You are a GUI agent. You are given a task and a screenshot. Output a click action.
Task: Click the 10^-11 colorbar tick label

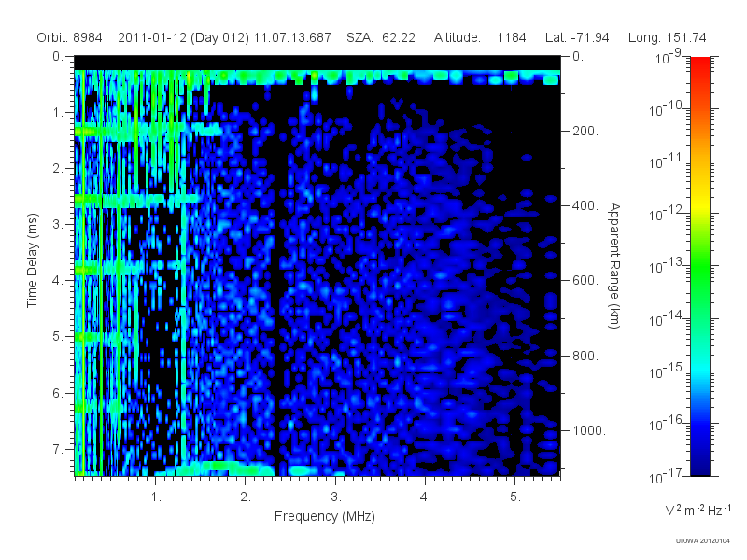665,161
